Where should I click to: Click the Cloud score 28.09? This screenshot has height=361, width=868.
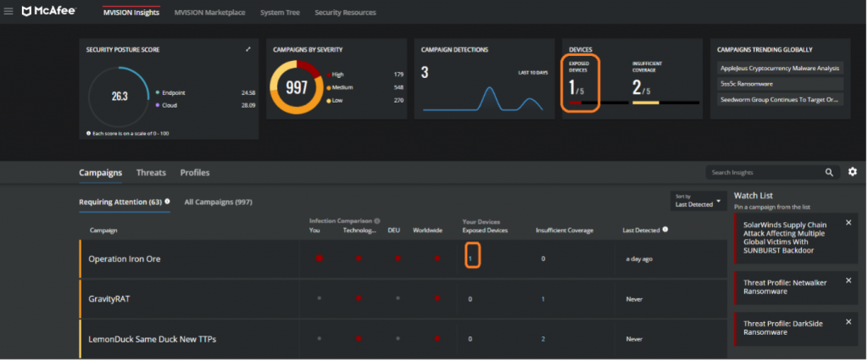click(248, 105)
